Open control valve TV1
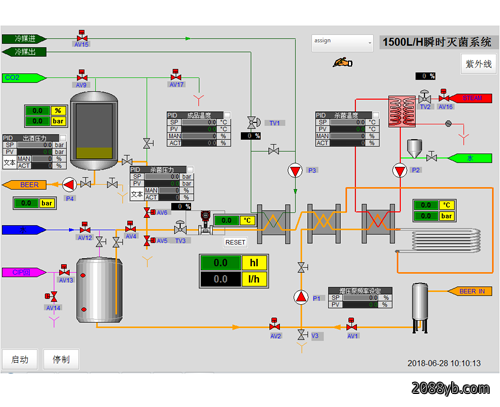This screenshot has height=407, width=500. (253, 122)
